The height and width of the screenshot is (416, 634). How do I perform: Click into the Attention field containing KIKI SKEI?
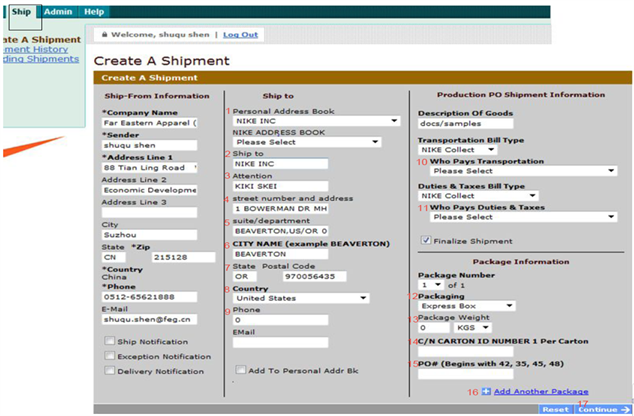(x=280, y=186)
